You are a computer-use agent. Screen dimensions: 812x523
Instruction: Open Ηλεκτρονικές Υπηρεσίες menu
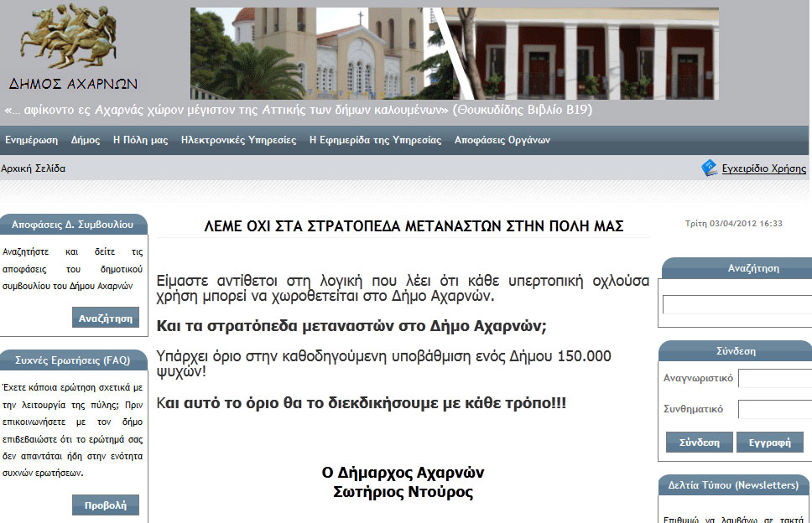pyautogui.click(x=238, y=140)
